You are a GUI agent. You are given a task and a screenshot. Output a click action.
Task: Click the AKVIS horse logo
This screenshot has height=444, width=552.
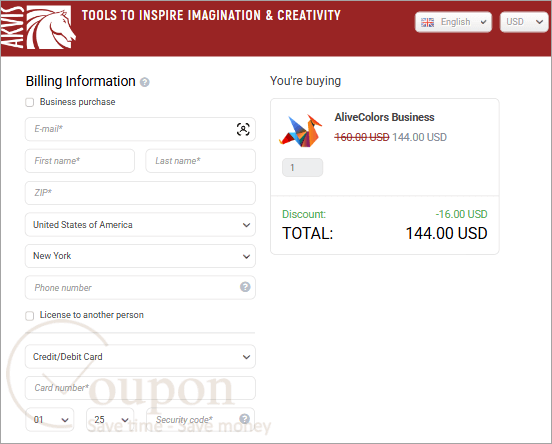(39, 27)
